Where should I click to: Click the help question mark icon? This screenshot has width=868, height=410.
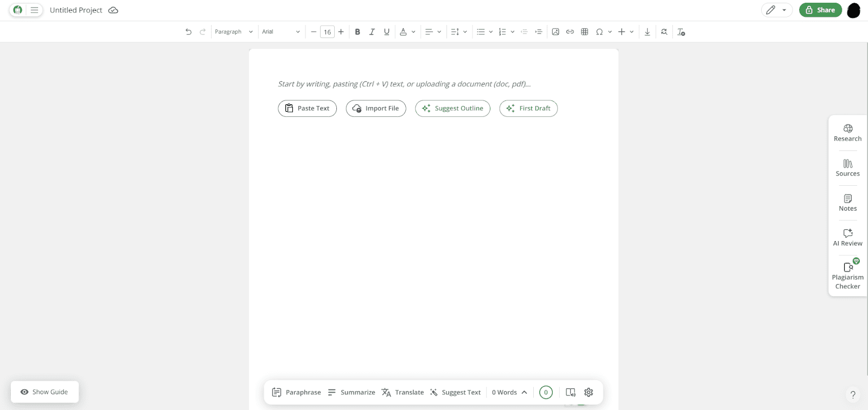[x=853, y=395]
